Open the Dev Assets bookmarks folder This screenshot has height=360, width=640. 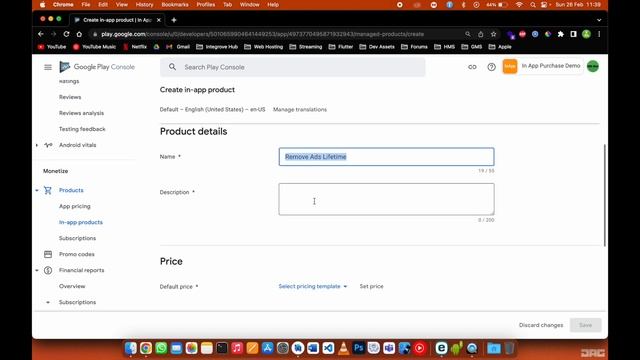[x=377, y=47]
